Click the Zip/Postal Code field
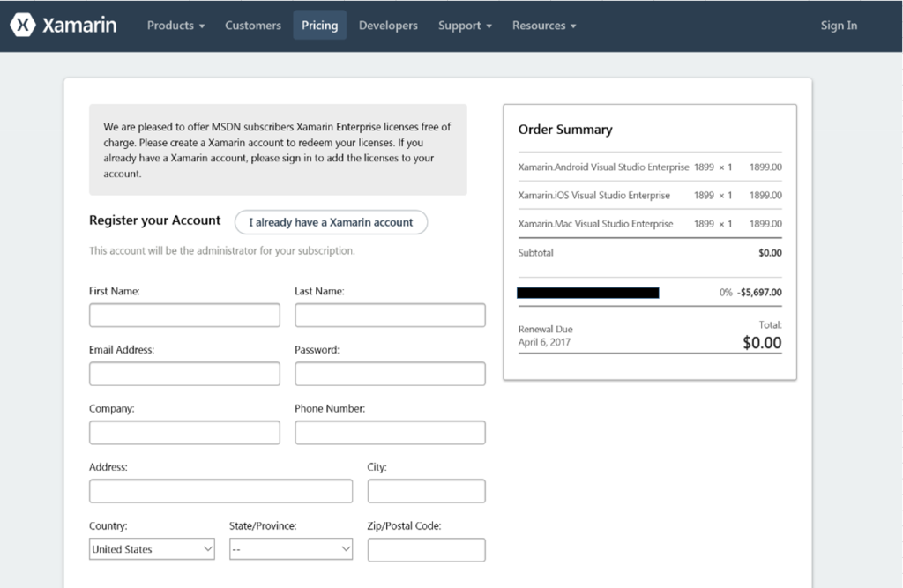Viewport: 903px width, 588px height. pos(426,550)
